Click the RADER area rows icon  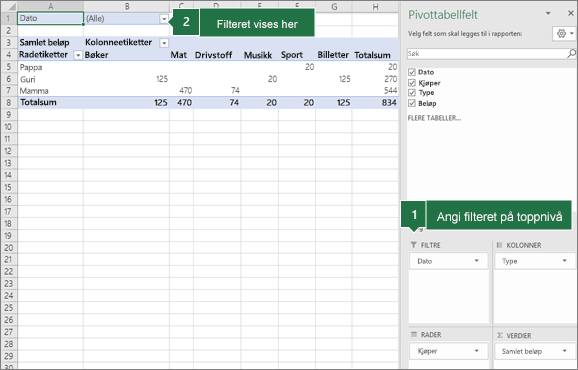pos(414,334)
